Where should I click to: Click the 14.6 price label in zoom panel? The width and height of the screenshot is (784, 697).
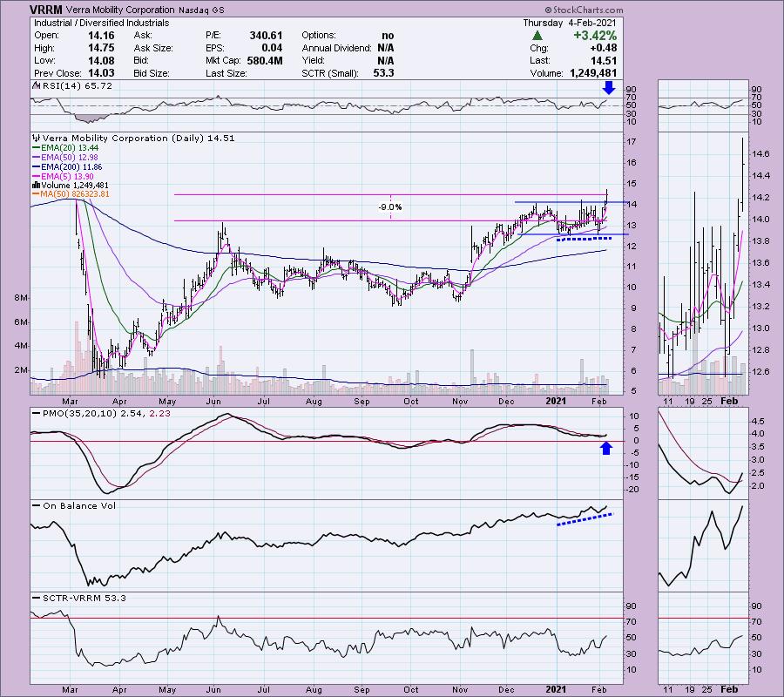pyautogui.click(x=760, y=153)
